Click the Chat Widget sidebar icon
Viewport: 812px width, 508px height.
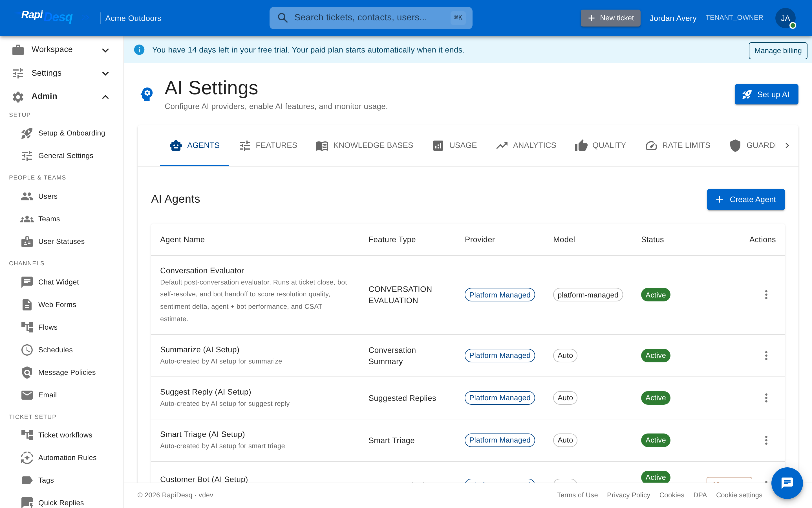(27, 282)
